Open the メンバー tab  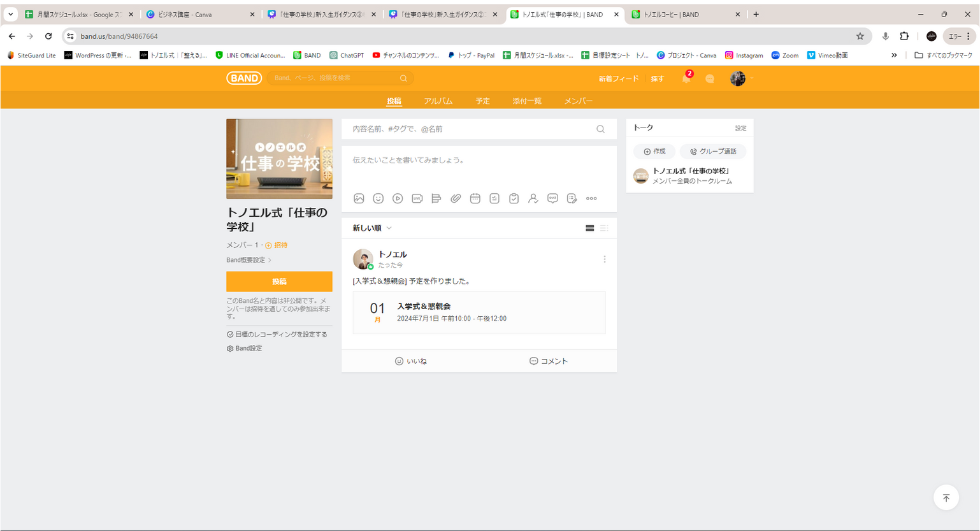578,101
